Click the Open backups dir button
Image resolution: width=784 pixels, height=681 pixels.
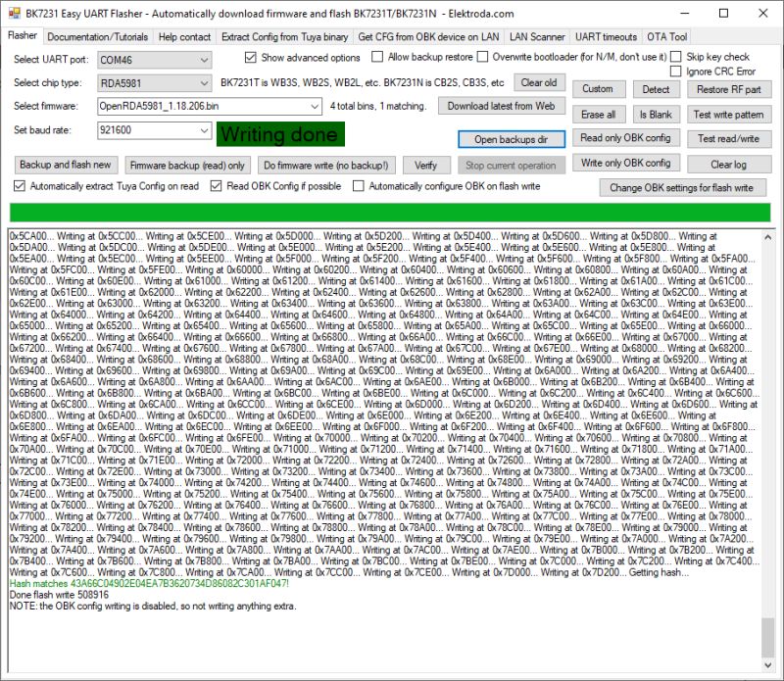coord(512,139)
